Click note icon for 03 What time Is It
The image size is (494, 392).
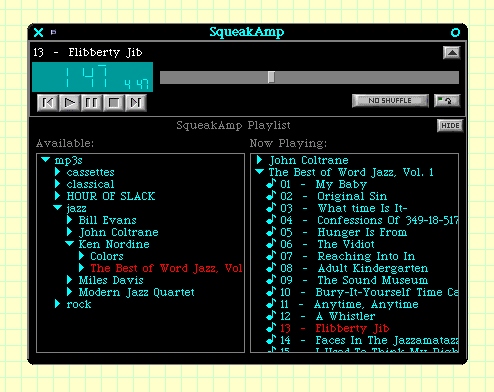coord(271,208)
